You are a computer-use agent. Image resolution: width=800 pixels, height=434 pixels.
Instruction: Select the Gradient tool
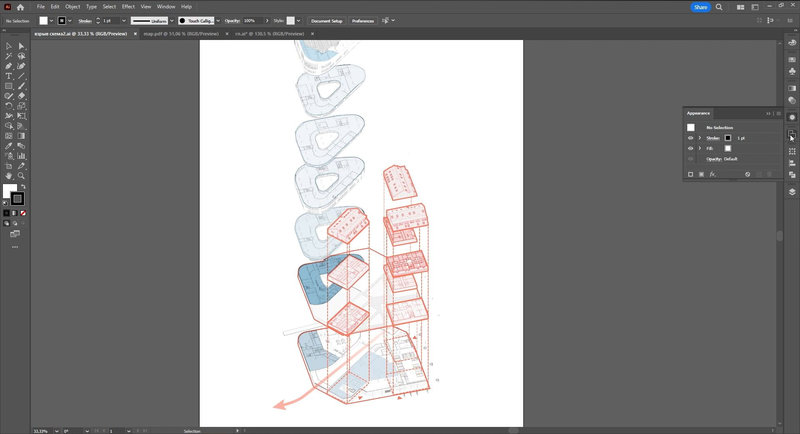click(x=21, y=136)
